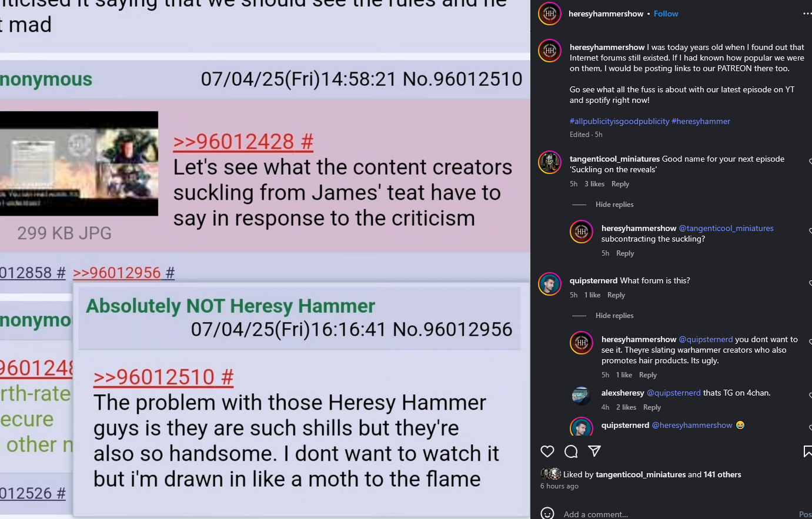Collapse replies under tangenticool_miniatures comment
Screen dimensions: 812x519
pos(614,205)
